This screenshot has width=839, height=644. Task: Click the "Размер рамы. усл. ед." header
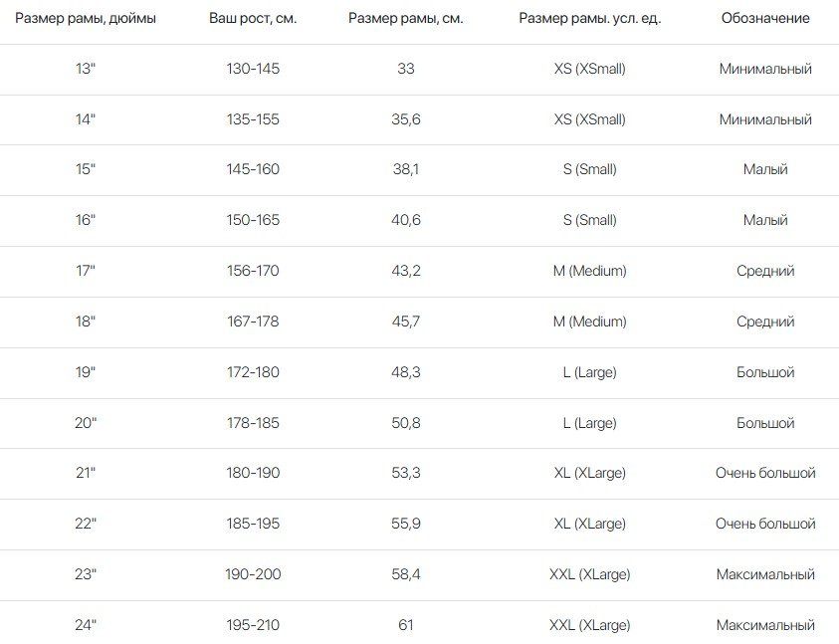(x=589, y=19)
